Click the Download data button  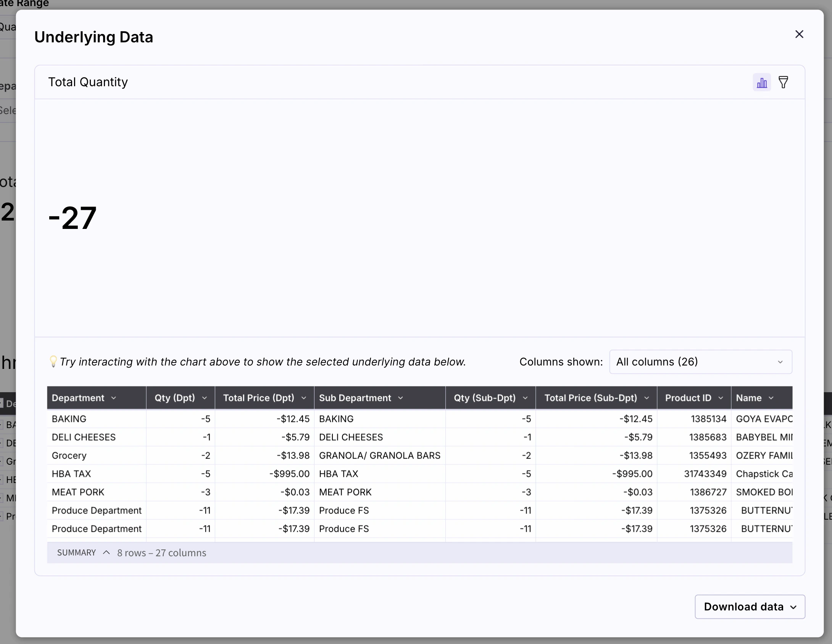point(743,607)
